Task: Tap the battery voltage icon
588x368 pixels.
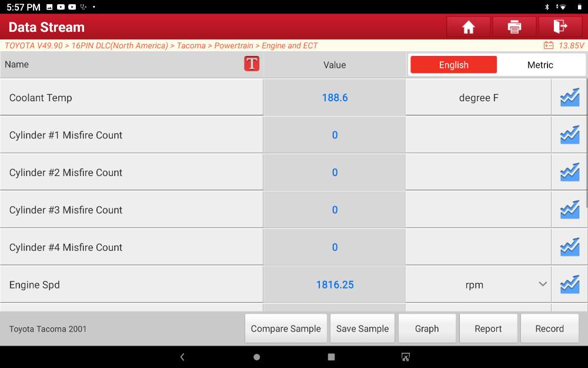Action: coord(548,45)
